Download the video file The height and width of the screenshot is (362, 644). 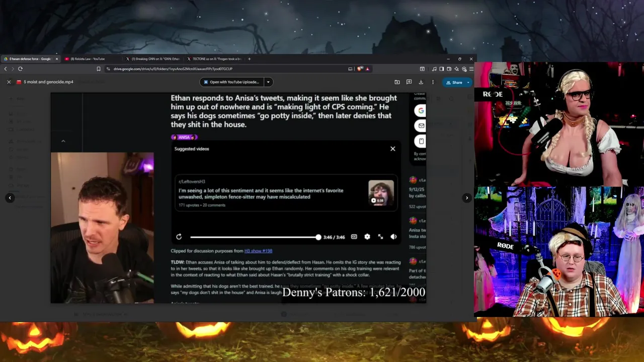[421, 82]
